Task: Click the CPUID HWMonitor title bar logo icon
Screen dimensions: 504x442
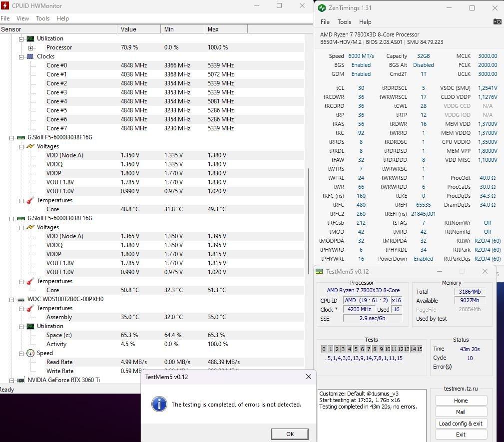Action: [x=5, y=5]
